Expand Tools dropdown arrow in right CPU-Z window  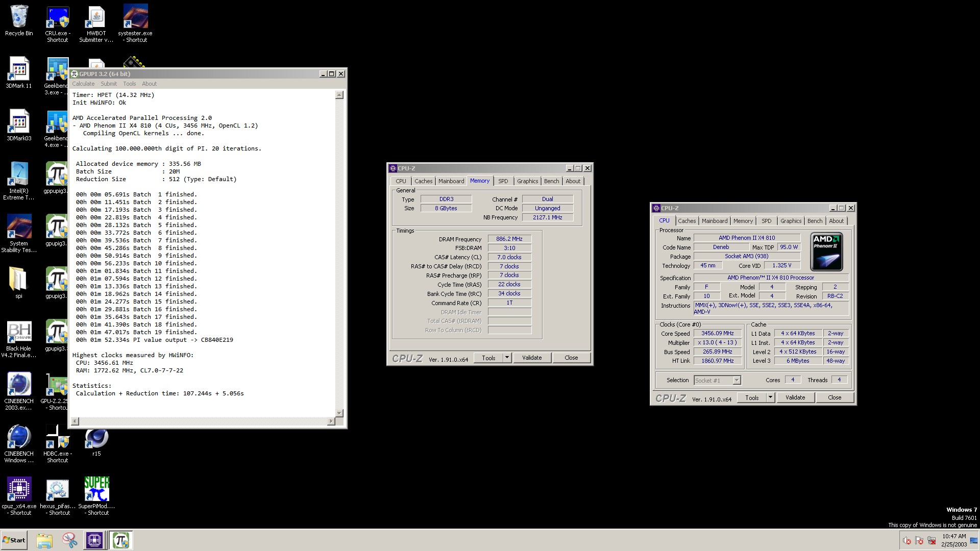tap(770, 397)
